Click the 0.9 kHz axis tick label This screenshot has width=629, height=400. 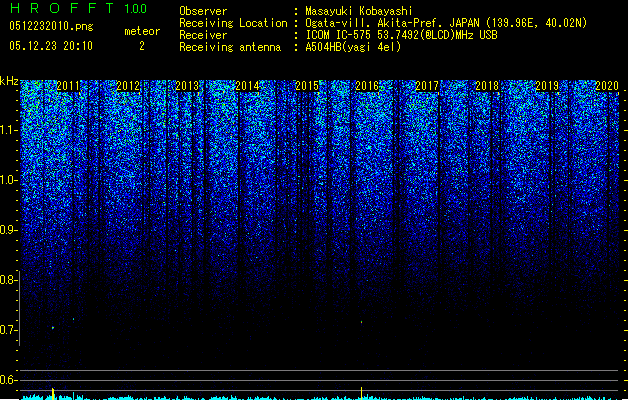coord(9,230)
